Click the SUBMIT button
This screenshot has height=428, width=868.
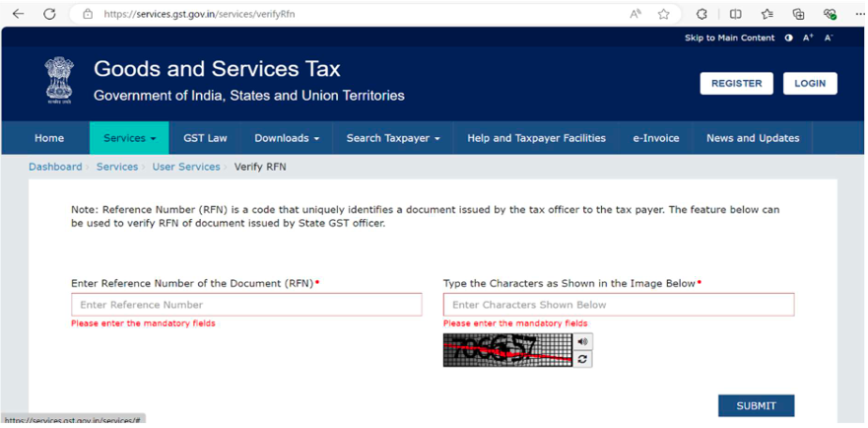coord(757,406)
